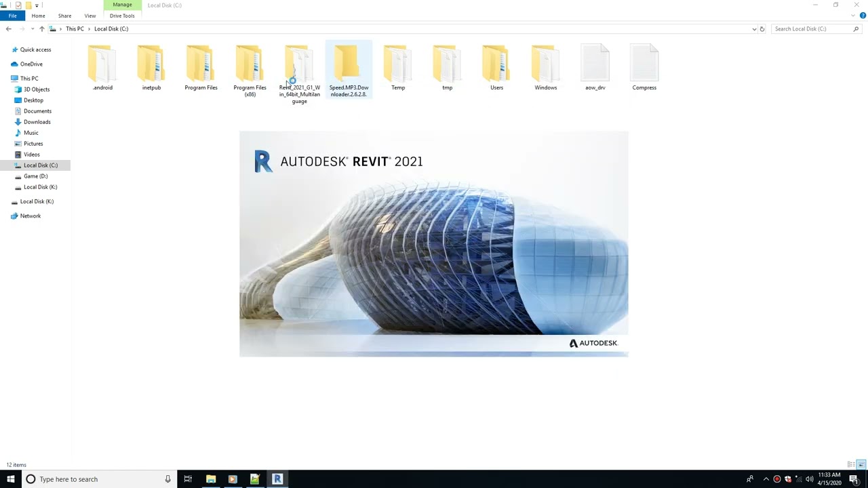868x488 pixels.
Task: Select the Program Files folder
Action: [x=201, y=68]
